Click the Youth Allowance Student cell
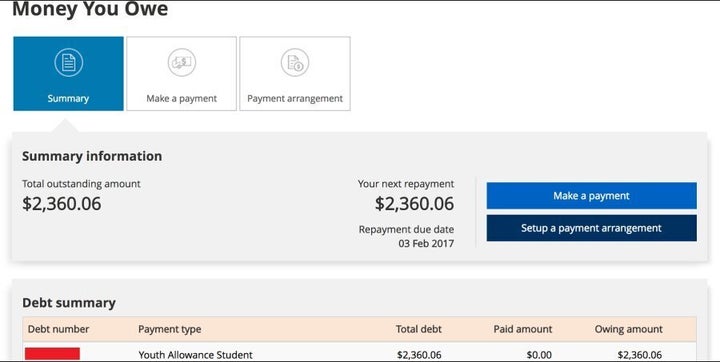720x362 pixels. pyautogui.click(x=196, y=355)
